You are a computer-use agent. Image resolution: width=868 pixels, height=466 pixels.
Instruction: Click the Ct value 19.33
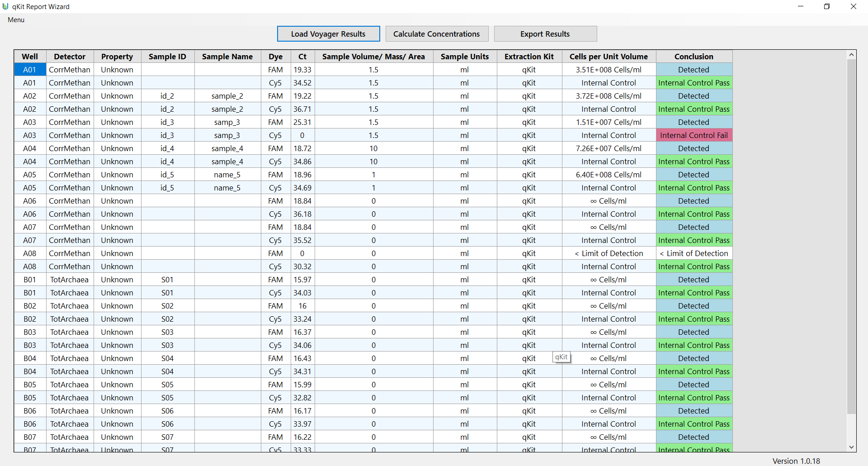[302, 70]
